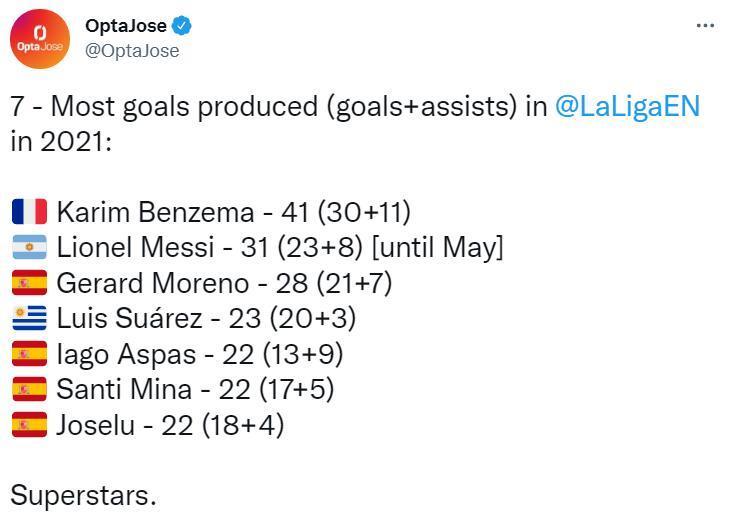
Task: Follow the @LaLigaEN mention link
Action: point(628,106)
